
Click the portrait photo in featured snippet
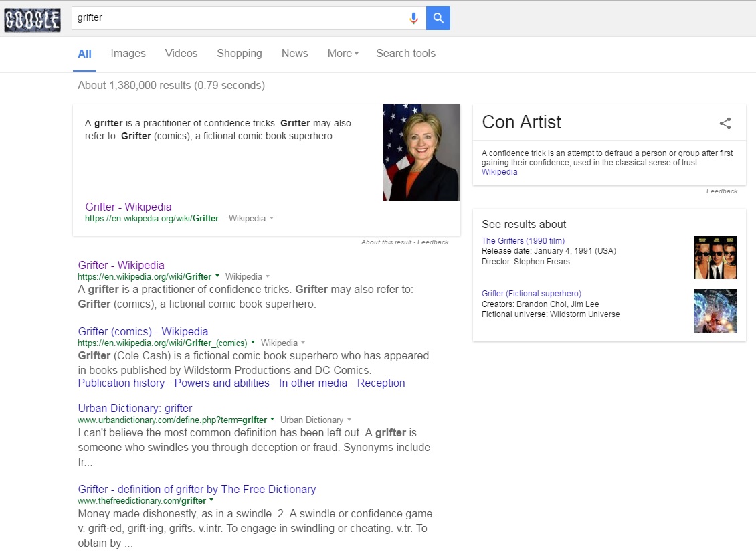click(x=422, y=153)
